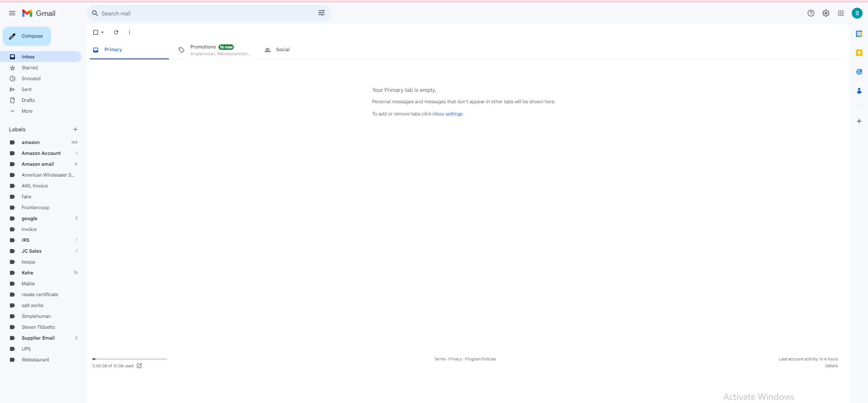Open Settings gear icon
The height and width of the screenshot is (403, 868).
click(x=826, y=13)
